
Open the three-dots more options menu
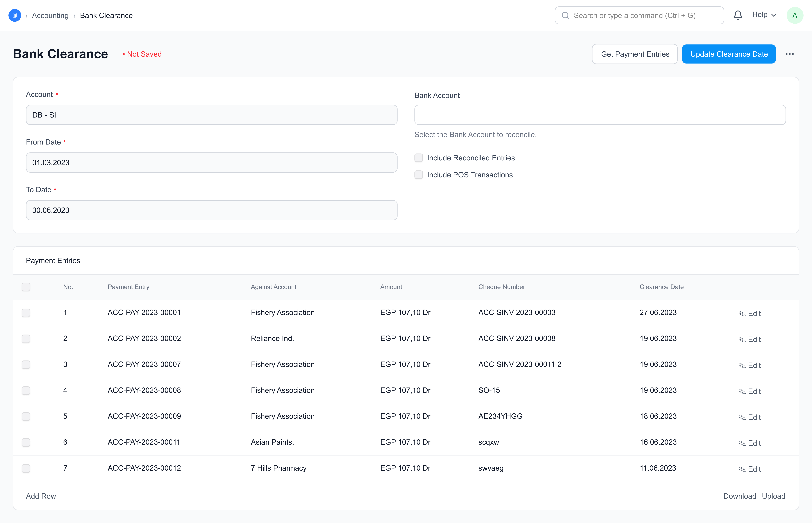click(790, 54)
